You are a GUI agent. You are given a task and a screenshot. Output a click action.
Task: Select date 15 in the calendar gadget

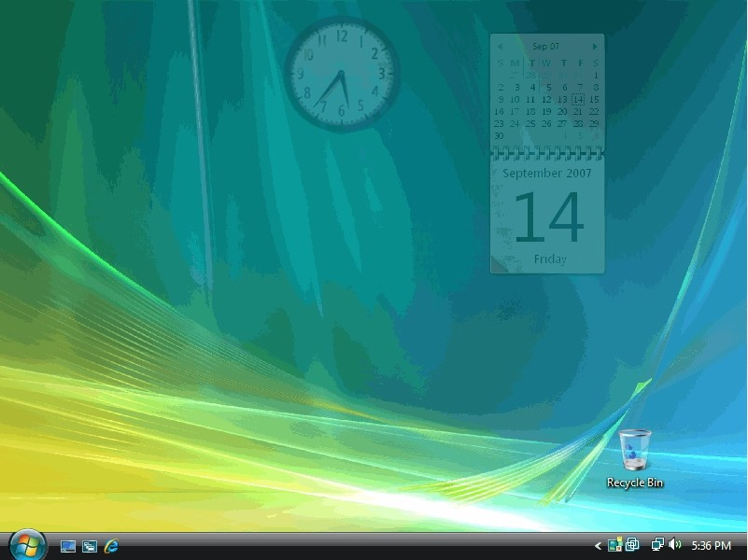(594, 100)
